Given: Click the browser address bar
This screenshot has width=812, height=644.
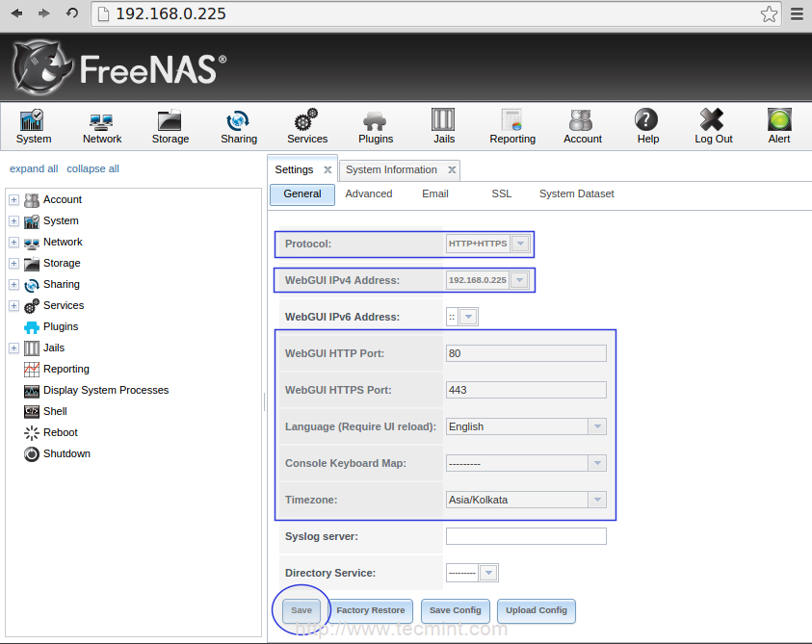Looking at the screenshot, I should coord(435,14).
